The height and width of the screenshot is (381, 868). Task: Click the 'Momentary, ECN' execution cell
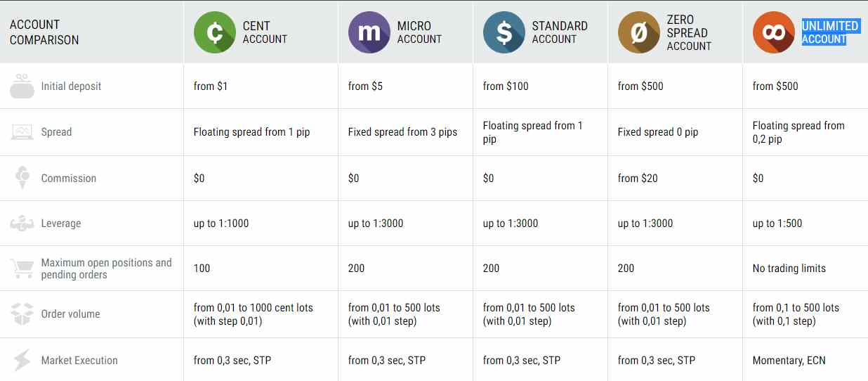tap(789, 360)
